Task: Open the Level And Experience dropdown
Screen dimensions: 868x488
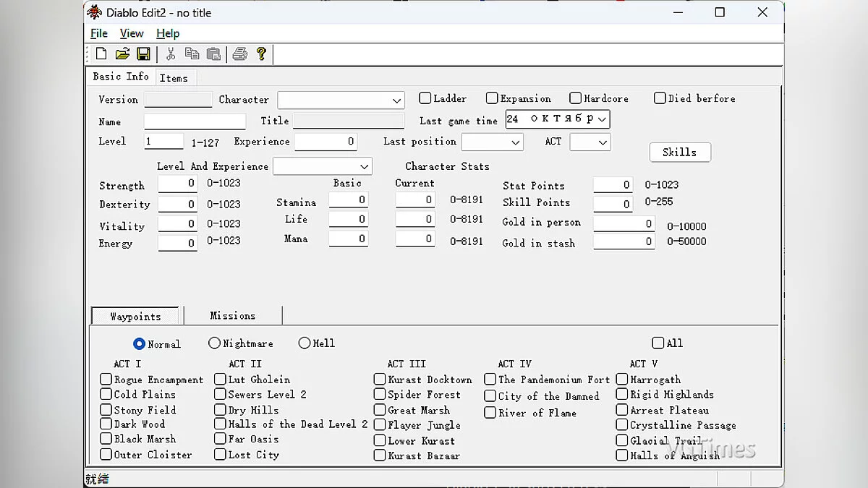Action: point(322,166)
